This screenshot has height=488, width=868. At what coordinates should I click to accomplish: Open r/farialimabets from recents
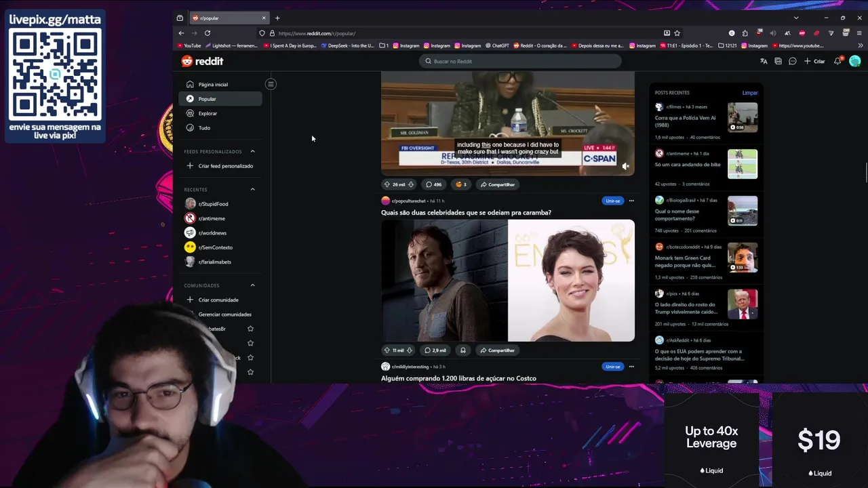pyautogui.click(x=220, y=262)
